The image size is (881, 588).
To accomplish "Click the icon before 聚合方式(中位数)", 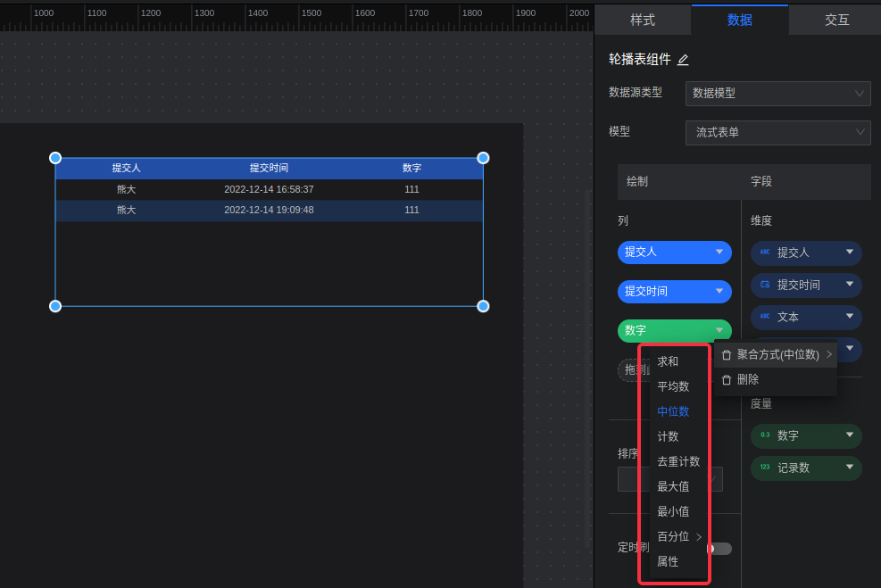I will 726,354.
